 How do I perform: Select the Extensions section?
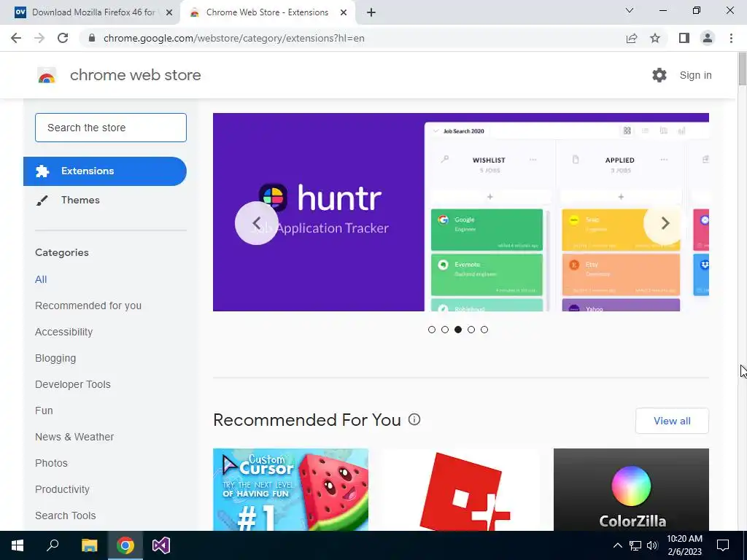click(x=105, y=171)
